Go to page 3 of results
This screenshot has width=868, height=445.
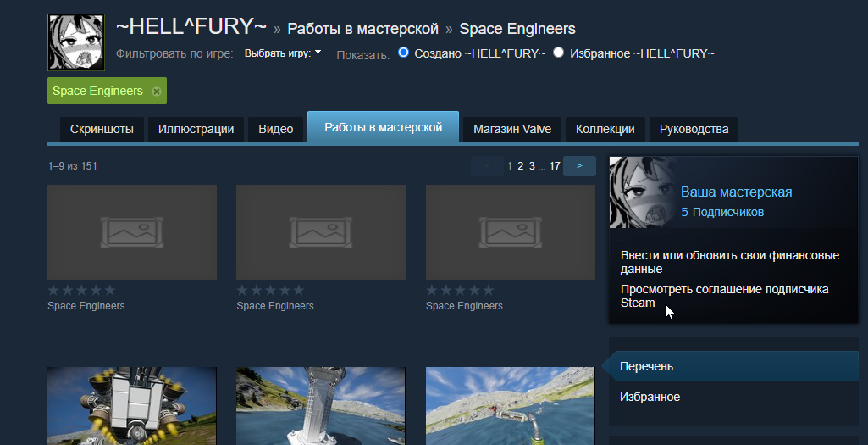pyautogui.click(x=532, y=165)
